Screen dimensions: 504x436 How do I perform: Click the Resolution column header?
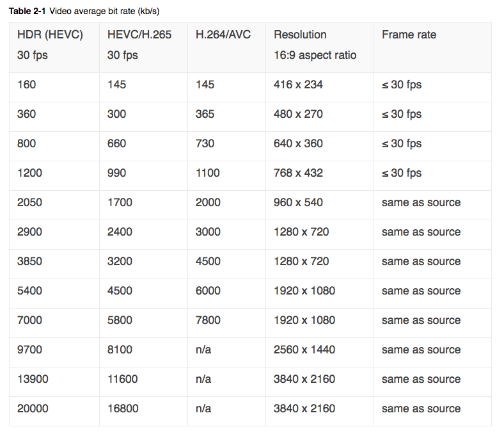click(320, 47)
